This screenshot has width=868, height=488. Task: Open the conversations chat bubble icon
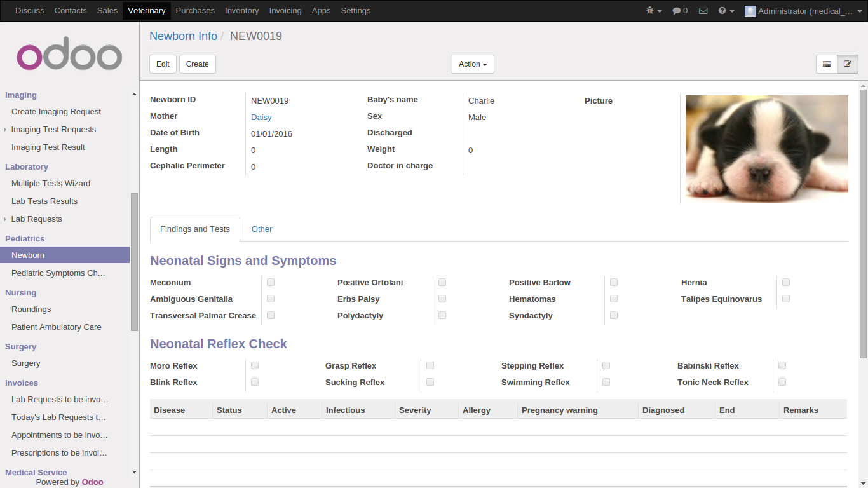pyautogui.click(x=680, y=11)
